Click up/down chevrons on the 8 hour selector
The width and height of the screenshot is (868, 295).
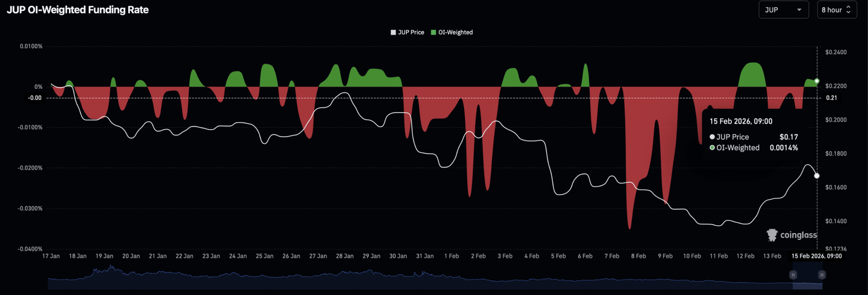[x=848, y=10]
